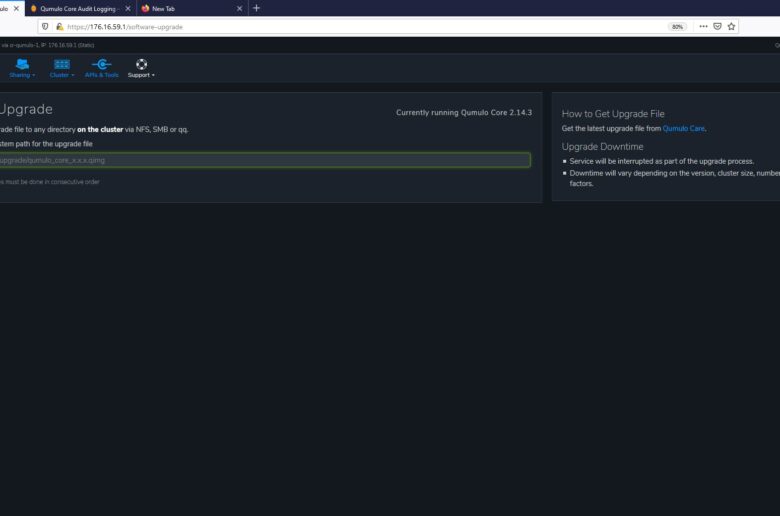Open the Support menu
Screen dimensions: 780x516
(x=141, y=68)
